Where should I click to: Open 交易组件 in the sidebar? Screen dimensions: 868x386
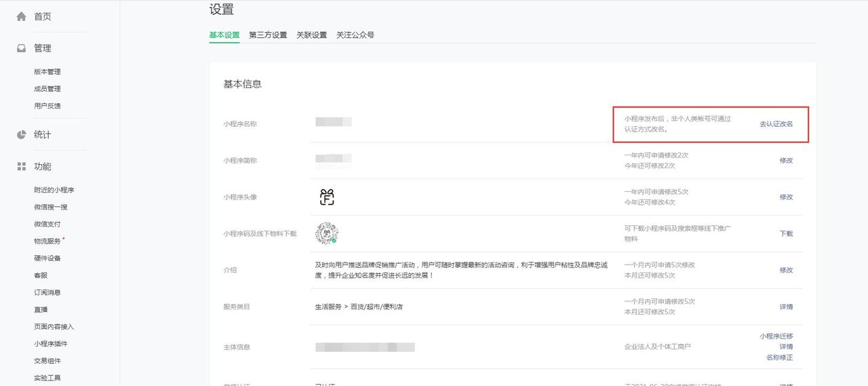pos(47,361)
